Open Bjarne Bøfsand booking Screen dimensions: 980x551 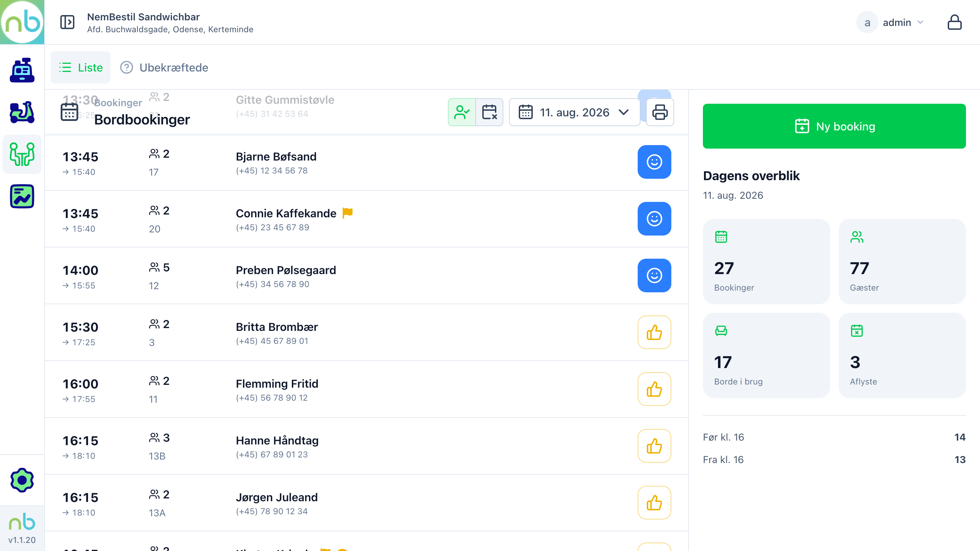point(366,162)
